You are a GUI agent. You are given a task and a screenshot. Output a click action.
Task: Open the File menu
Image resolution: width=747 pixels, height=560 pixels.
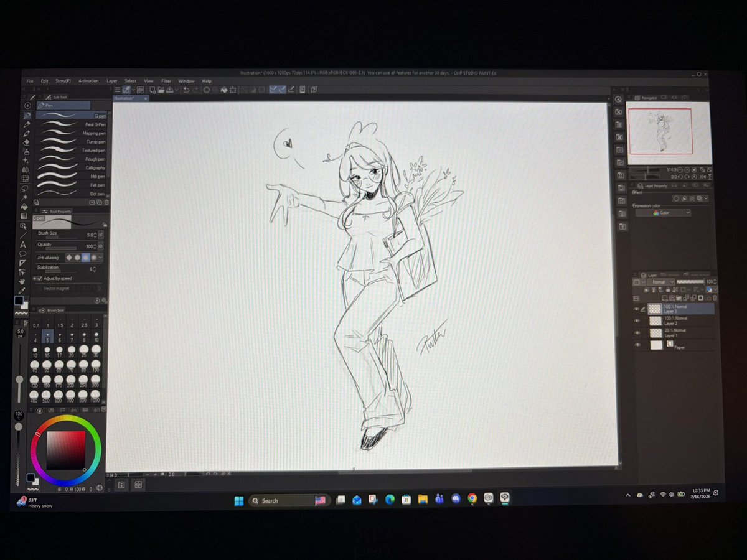pyautogui.click(x=30, y=81)
